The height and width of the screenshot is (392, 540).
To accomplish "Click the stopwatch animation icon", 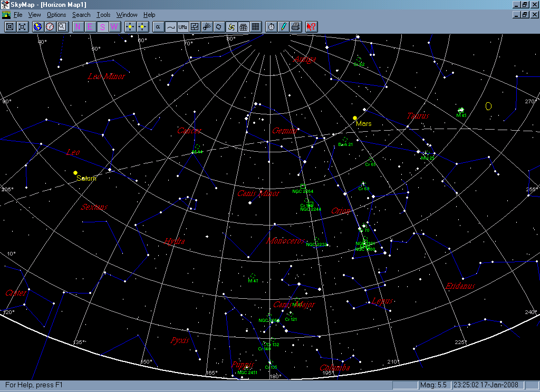I will click(272, 27).
